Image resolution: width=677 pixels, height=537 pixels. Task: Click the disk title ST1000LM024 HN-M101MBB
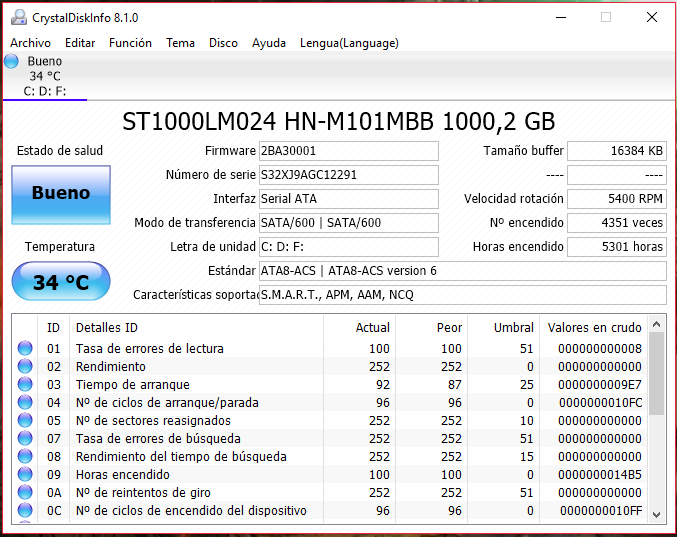[x=338, y=121]
